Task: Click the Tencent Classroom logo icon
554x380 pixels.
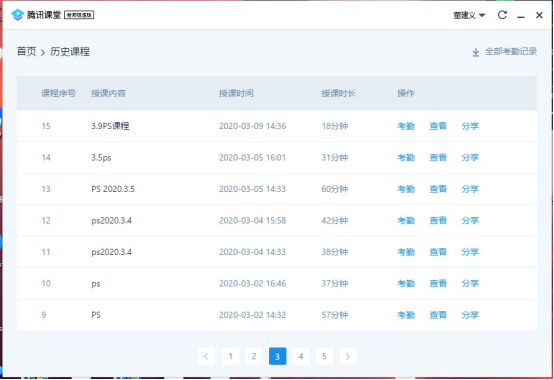Action: tap(18, 15)
